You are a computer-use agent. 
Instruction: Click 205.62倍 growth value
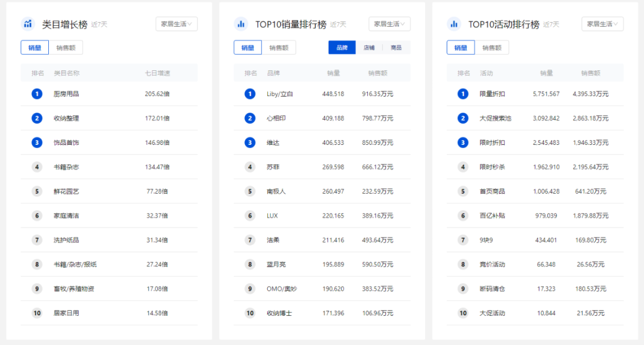click(x=157, y=94)
